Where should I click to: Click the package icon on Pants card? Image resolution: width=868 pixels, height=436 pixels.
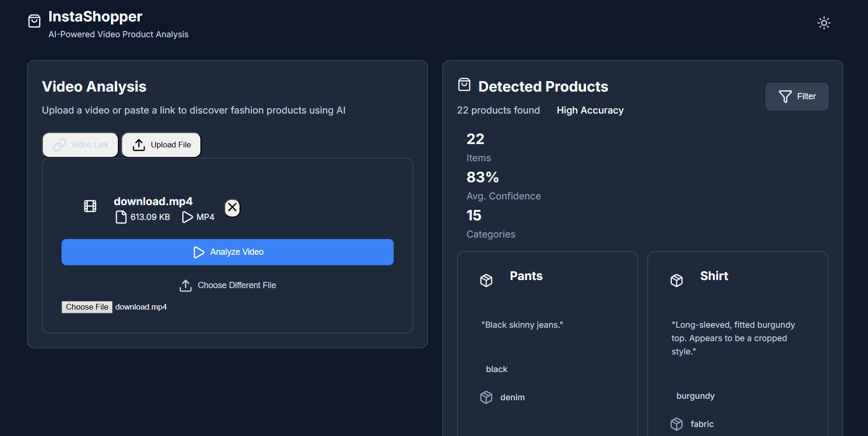[x=486, y=280]
